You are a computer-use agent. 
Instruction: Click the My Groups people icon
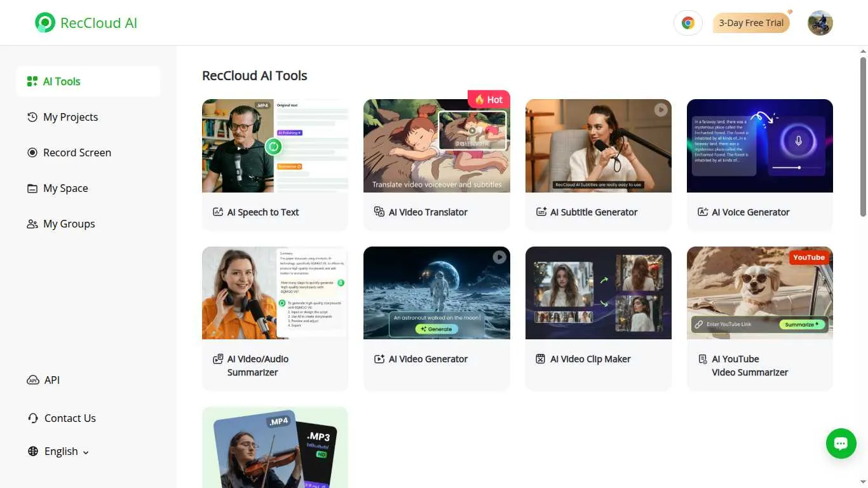coord(32,224)
